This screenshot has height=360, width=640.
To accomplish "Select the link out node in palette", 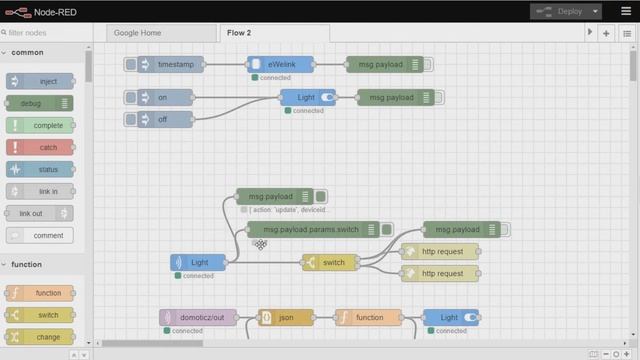I will pyautogui.click(x=40, y=213).
